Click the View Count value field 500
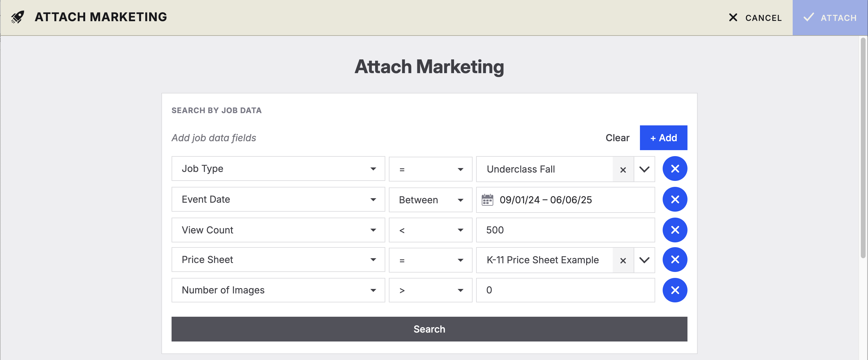Viewport: 868px width, 360px height. 566,230
